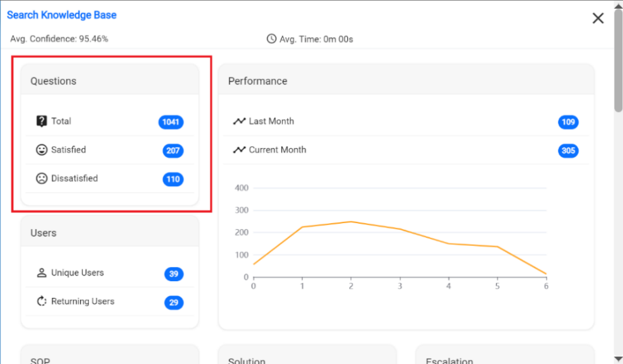Click the Dissatisfied label
Screen dimensions: 623x364
pyautogui.click(x=74, y=179)
